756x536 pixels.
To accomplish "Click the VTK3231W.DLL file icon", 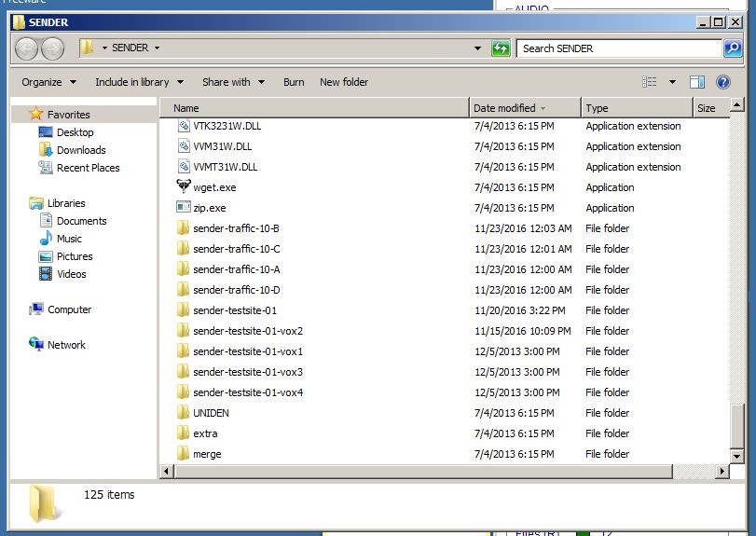I will pos(184,126).
